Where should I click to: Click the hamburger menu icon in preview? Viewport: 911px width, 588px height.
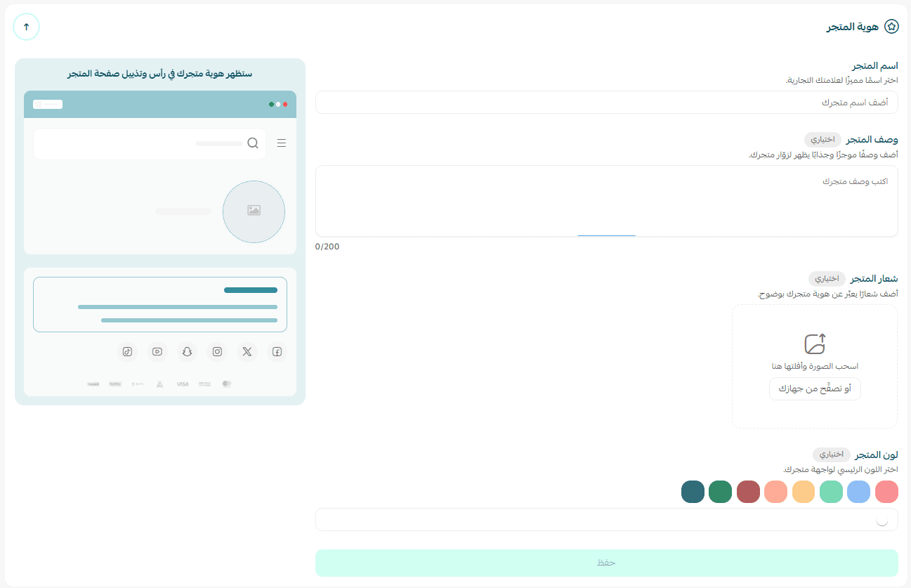coord(282,143)
